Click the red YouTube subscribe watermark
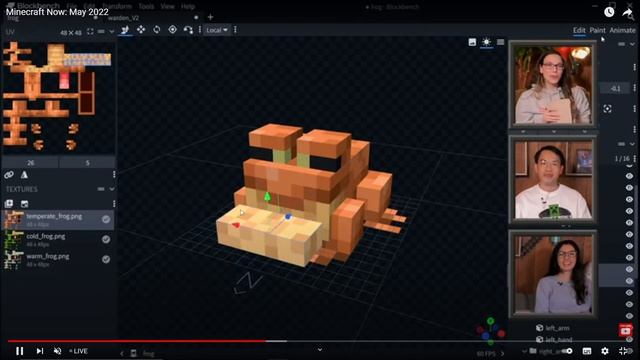The image size is (640, 360). click(625, 330)
